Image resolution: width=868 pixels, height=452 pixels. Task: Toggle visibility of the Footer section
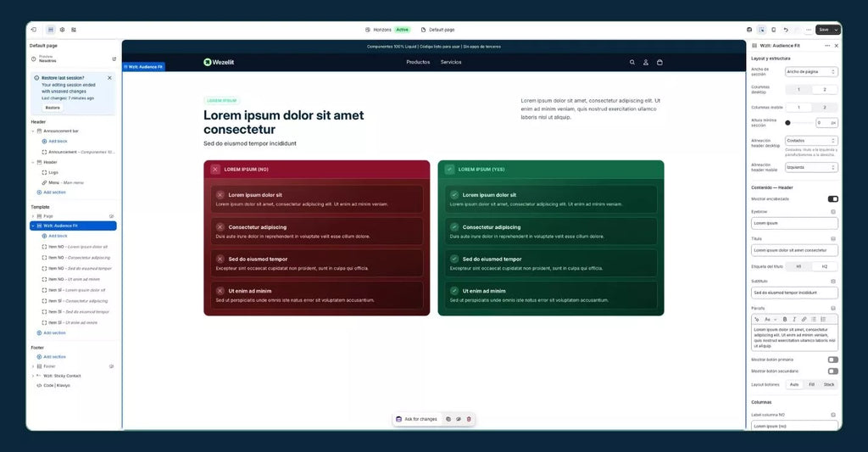(x=111, y=366)
